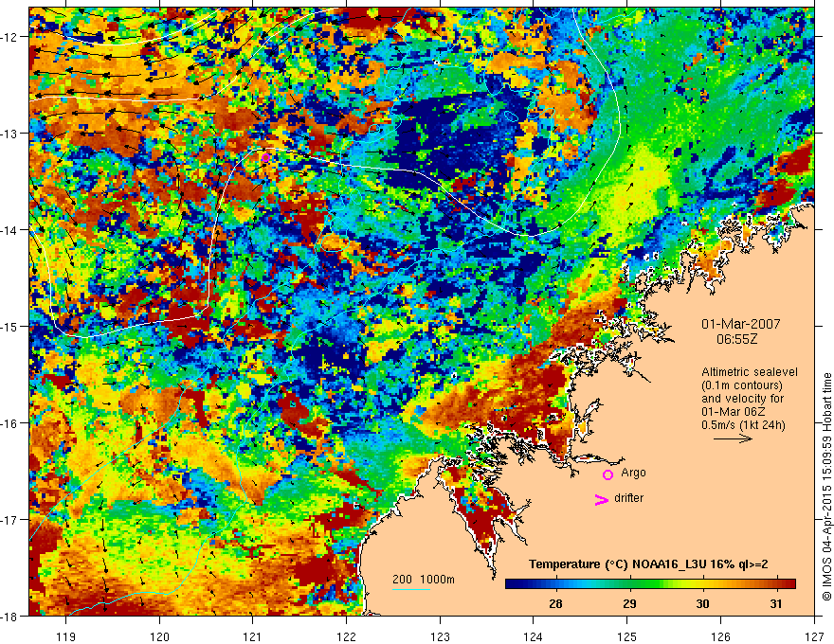The width and height of the screenshot is (834, 644).
Task: Click the longitude label 123
Action: tap(440, 636)
